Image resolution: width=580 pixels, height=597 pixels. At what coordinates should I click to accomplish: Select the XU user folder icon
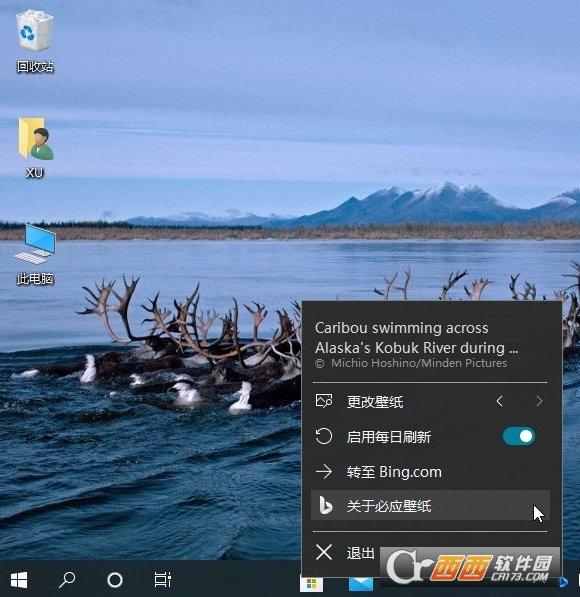pyautogui.click(x=35, y=148)
